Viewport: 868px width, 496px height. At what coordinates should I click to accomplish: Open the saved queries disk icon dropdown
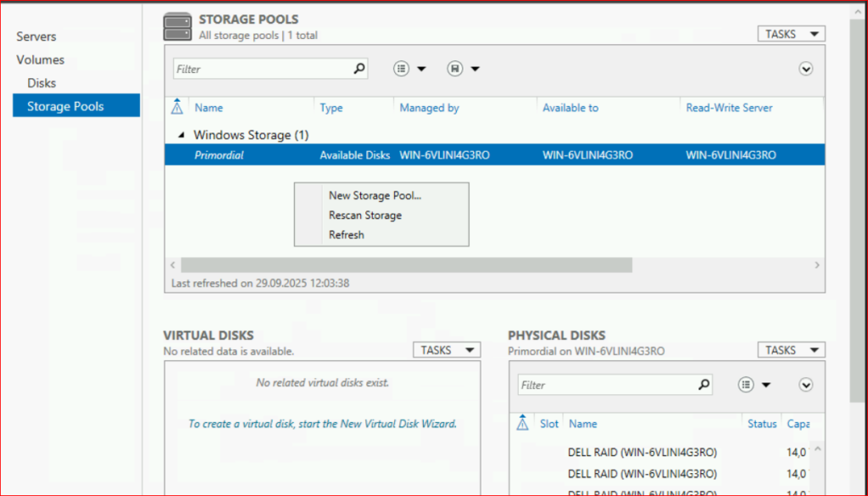[455, 69]
